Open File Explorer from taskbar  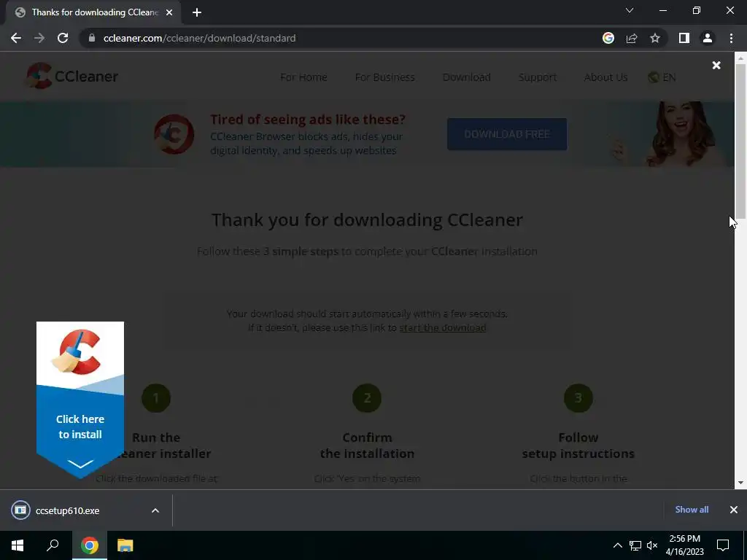[x=125, y=545]
